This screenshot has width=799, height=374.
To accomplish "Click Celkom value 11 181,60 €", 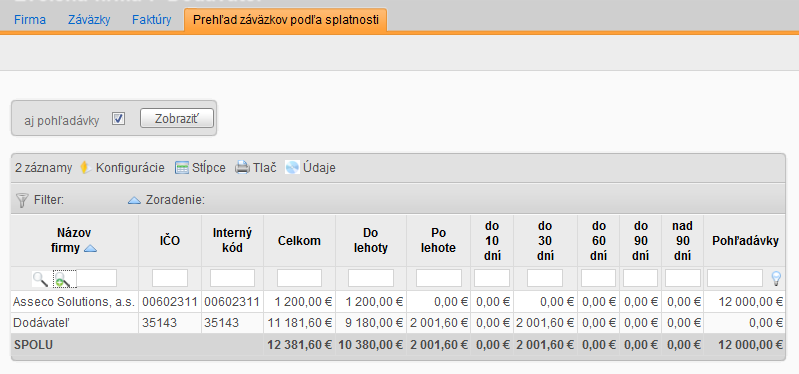I will (x=300, y=323).
